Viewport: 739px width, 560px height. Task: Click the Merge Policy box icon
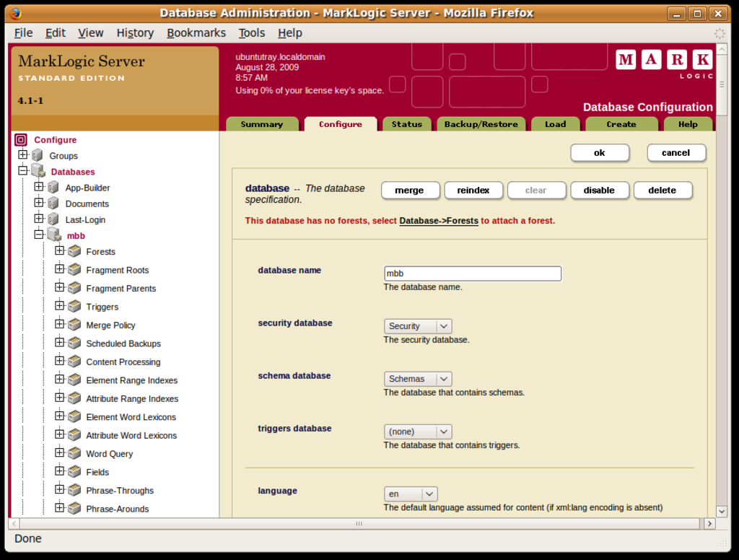74,325
